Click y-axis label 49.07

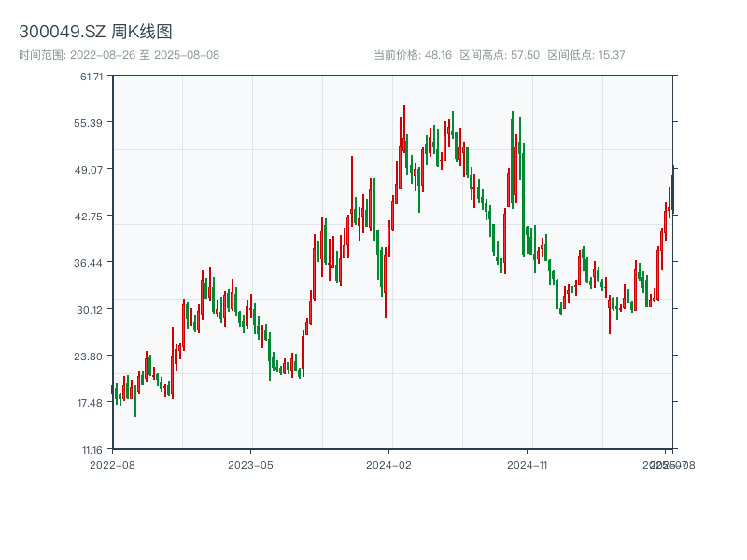pos(88,170)
